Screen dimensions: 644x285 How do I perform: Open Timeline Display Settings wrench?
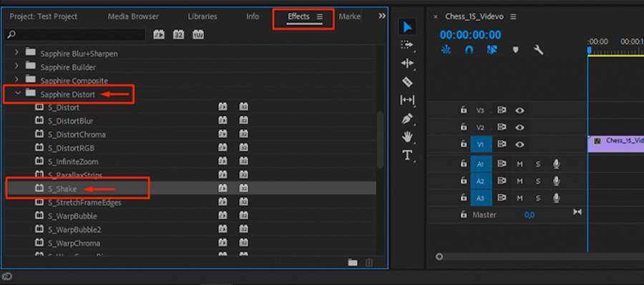[x=538, y=49]
